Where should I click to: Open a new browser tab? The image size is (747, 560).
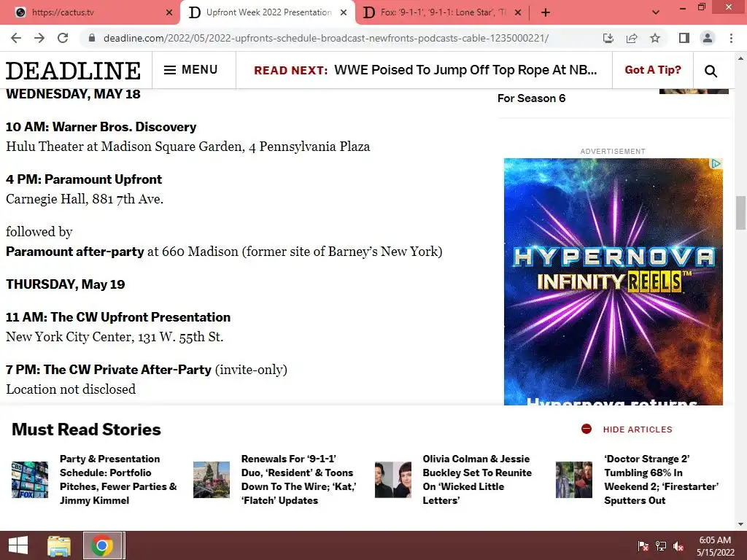546,12
